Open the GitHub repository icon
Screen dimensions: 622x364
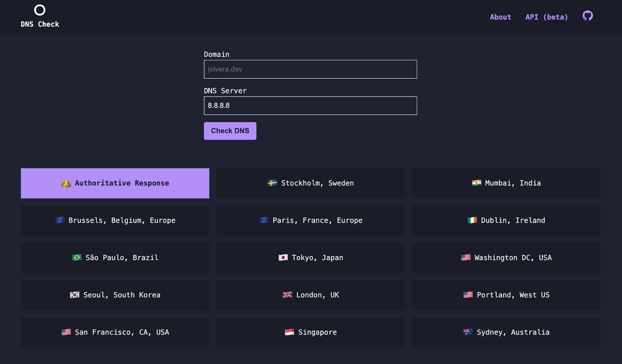pos(587,16)
